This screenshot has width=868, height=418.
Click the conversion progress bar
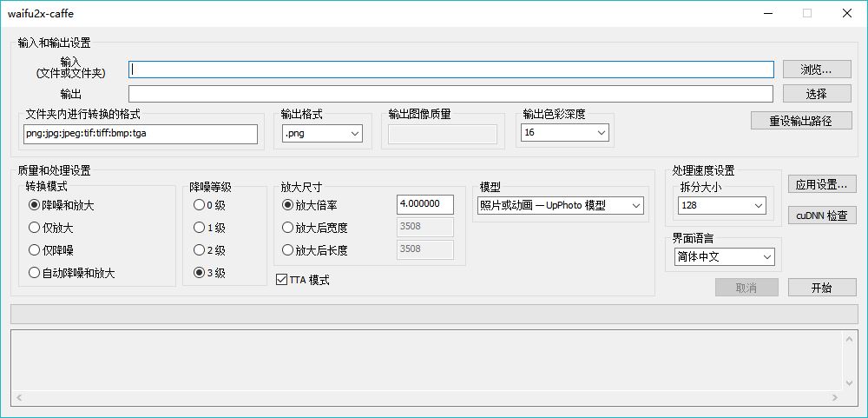tap(434, 315)
